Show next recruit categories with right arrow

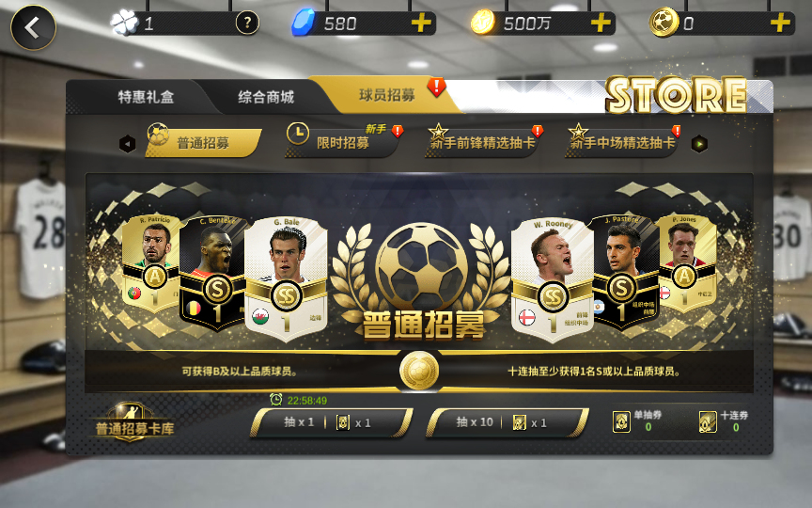click(699, 144)
